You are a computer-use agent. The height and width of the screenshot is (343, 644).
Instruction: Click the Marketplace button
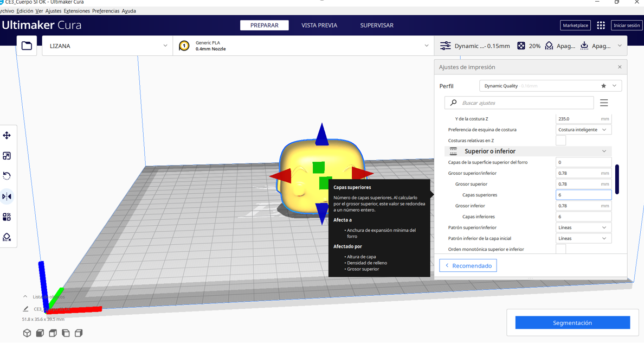(x=575, y=26)
